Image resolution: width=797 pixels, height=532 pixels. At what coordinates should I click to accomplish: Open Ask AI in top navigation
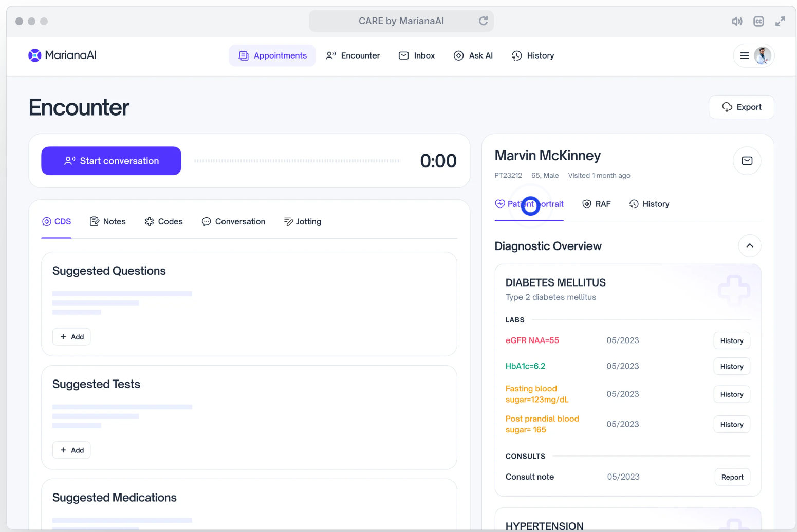click(473, 55)
